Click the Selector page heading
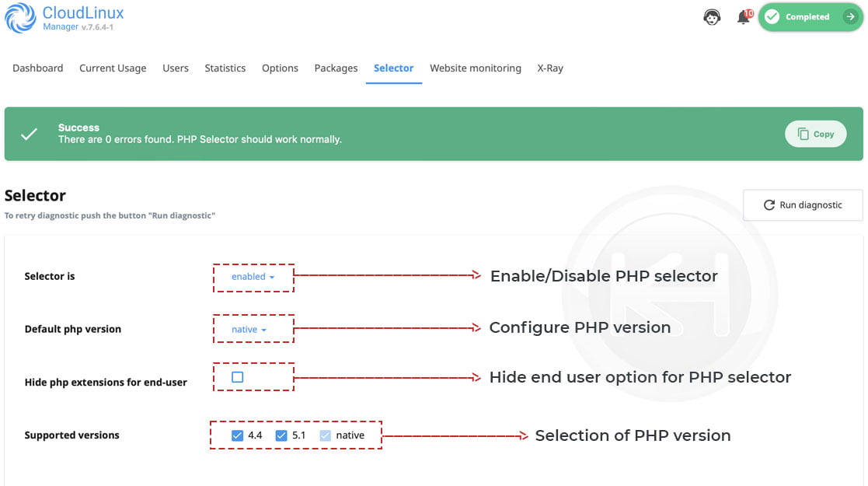This screenshot has width=868, height=486. [35, 196]
